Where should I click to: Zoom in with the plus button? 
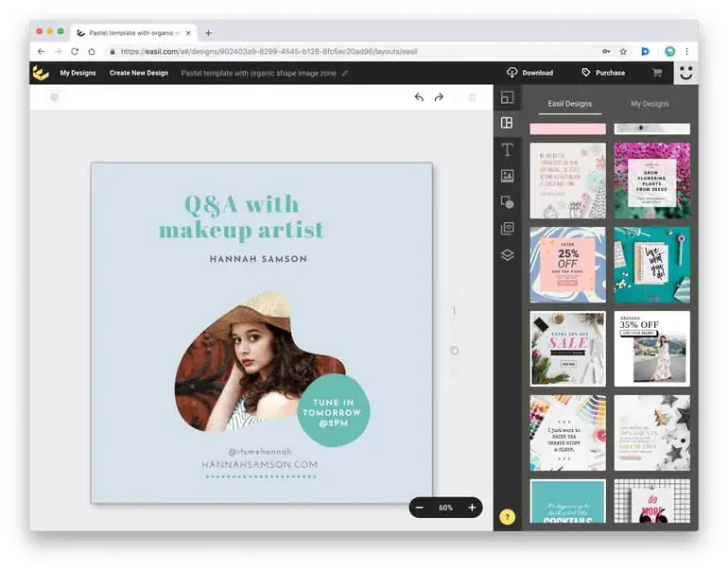tap(472, 508)
